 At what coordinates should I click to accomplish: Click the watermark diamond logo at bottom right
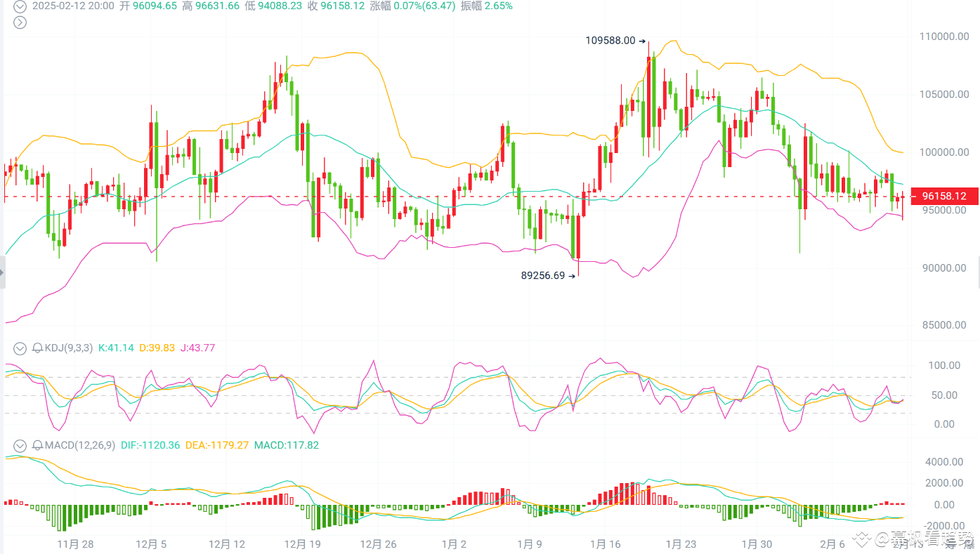(x=861, y=540)
